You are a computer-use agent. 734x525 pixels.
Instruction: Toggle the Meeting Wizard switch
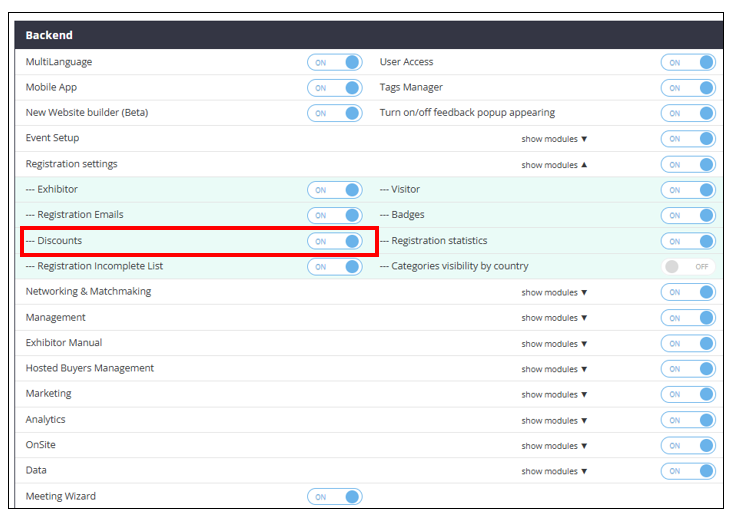(x=334, y=496)
